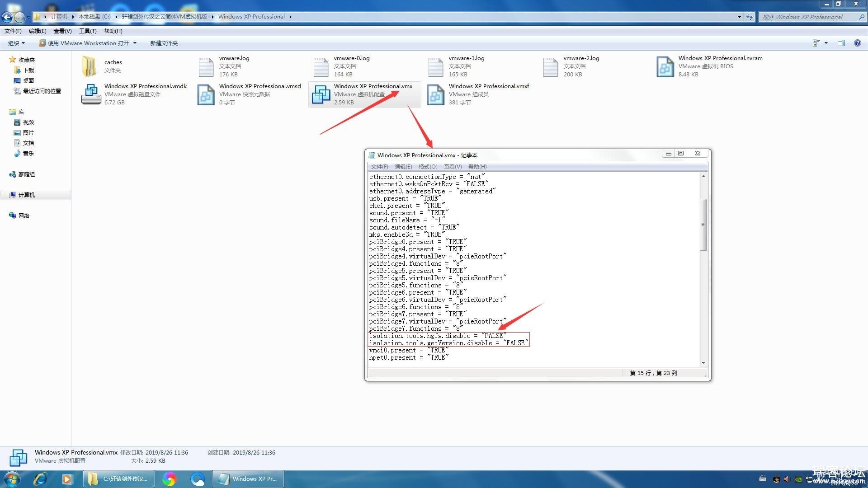The height and width of the screenshot is (488, 868).
Task: Switch to Explorer window taskbar button
Action: click(x=119, y=479)
